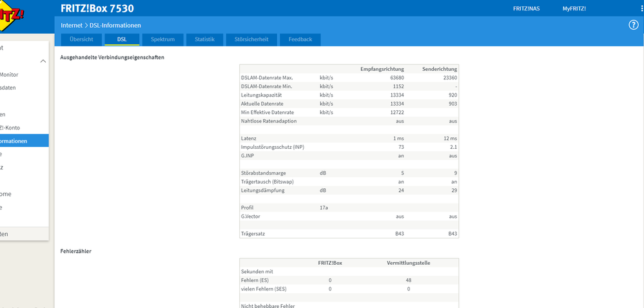Click the Internet breadcrumb link
644x308 pixels.
72,26
